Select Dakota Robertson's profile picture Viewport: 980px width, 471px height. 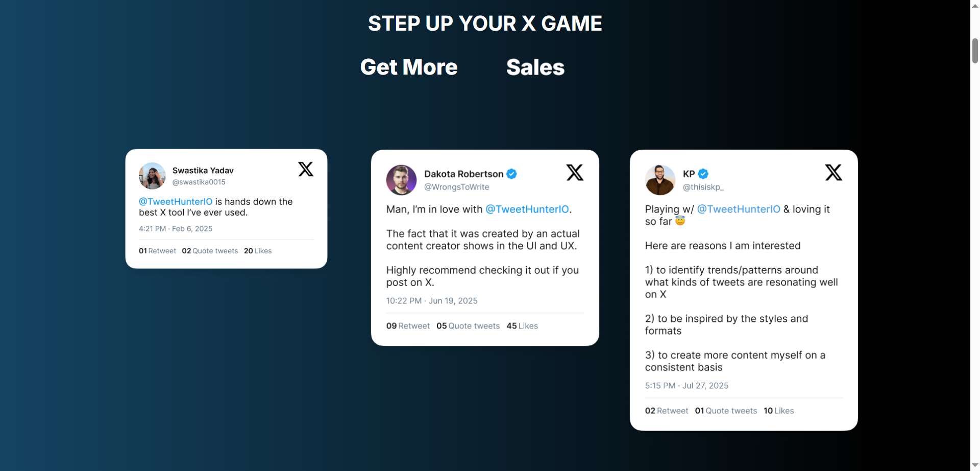[x=401, y=180]
